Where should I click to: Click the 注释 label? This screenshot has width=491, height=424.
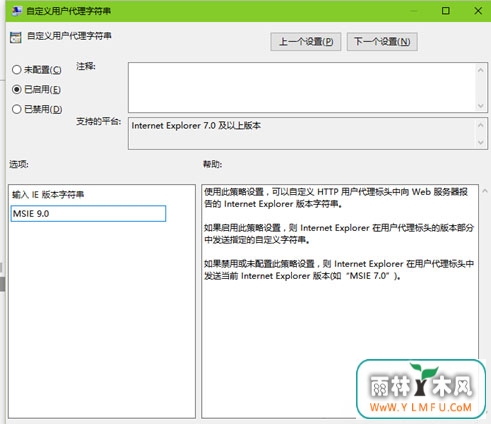pyautogui.click(x=86, y=66)
